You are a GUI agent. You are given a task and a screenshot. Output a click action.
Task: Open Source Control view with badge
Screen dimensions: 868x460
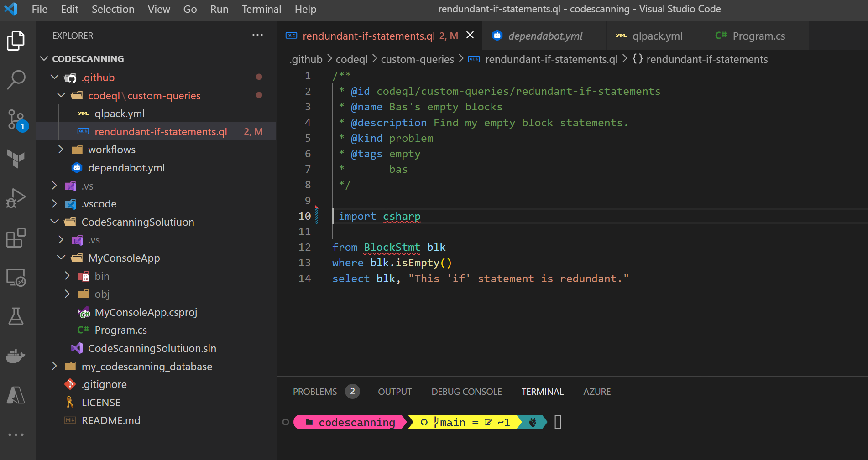16,119
